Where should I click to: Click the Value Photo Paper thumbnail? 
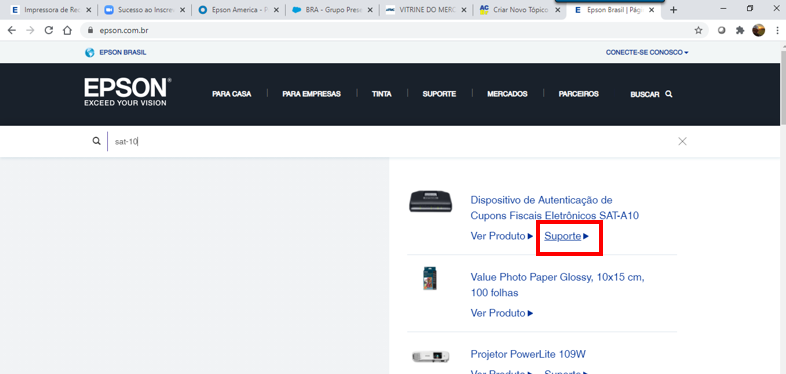point(430,278)
